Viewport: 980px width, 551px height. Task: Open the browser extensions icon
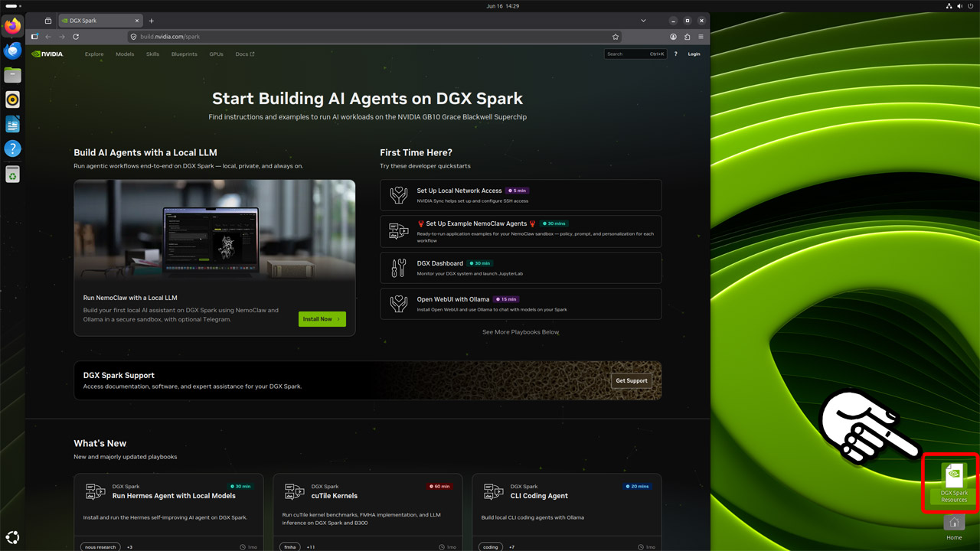pos(688,37)
